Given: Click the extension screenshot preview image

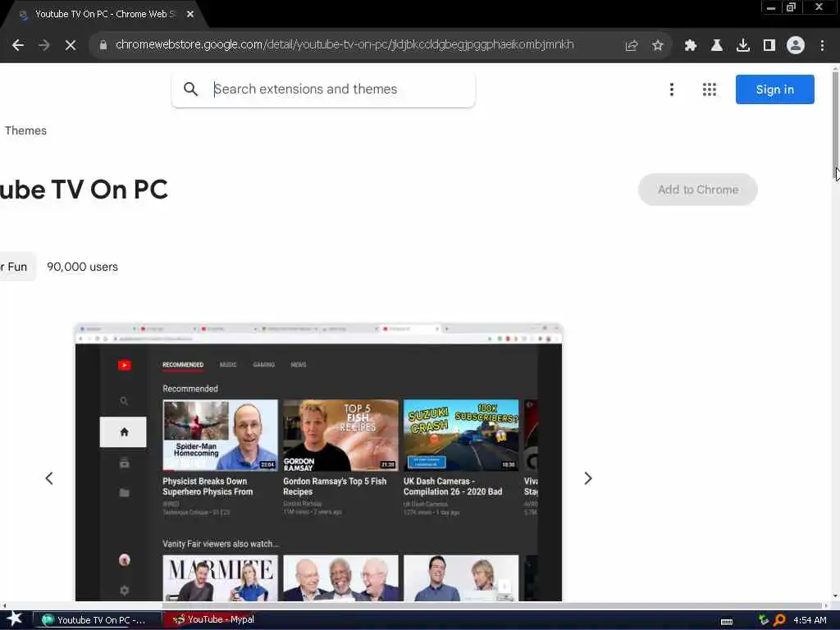Looking at the screenshot, I should (319, 462).
